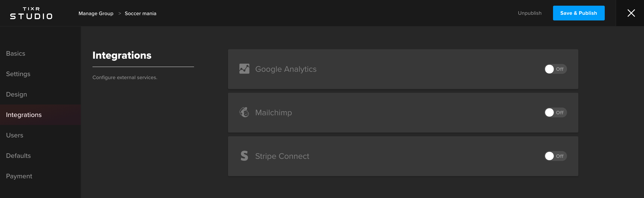Expand the Stripe Connect panel
644x198 pixels.
pyautogui.click(x=403, y=156)
